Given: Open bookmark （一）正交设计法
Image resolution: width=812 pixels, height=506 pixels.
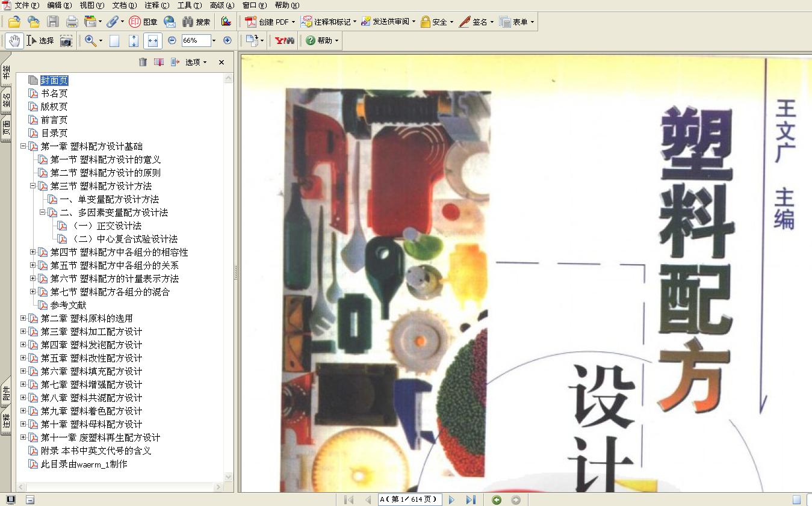Looking at the screenshot, I should 105,226.
